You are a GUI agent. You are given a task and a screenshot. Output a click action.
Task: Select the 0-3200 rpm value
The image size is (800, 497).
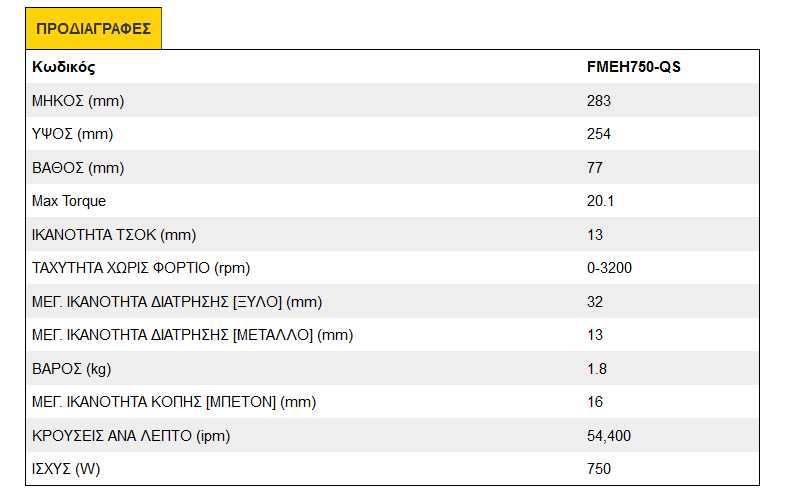pyautogui.click(x=609, y=268)
